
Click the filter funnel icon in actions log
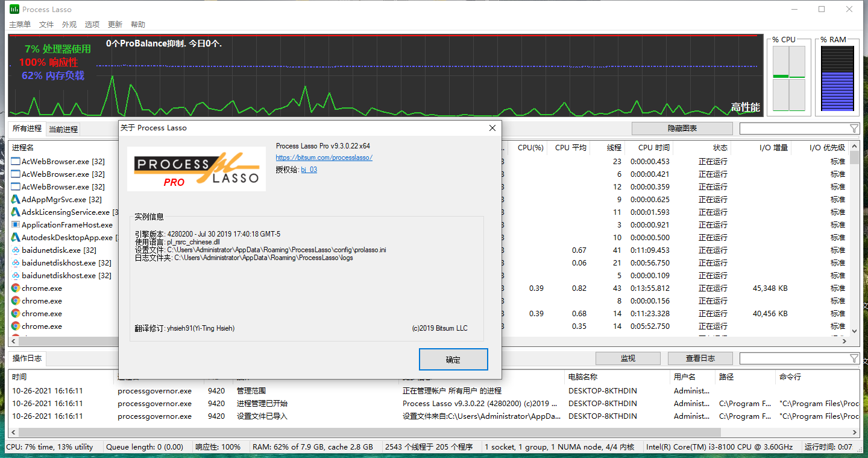point(854,358)
